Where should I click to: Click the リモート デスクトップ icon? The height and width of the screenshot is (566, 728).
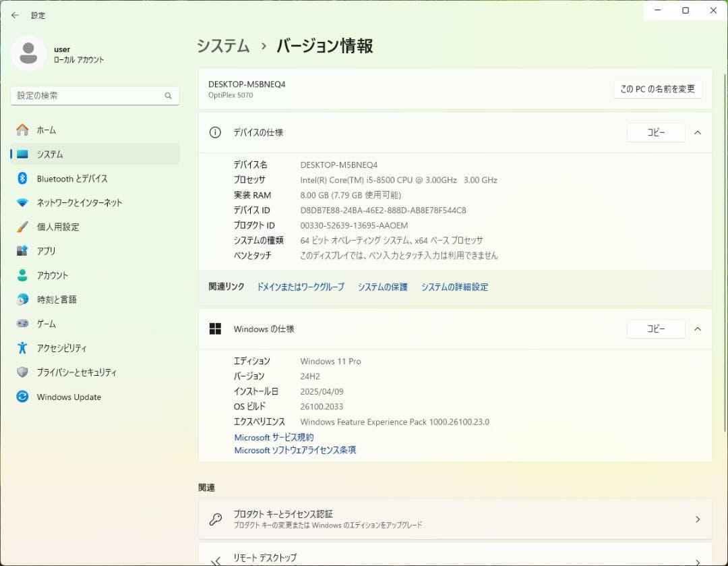click(216, 561)
